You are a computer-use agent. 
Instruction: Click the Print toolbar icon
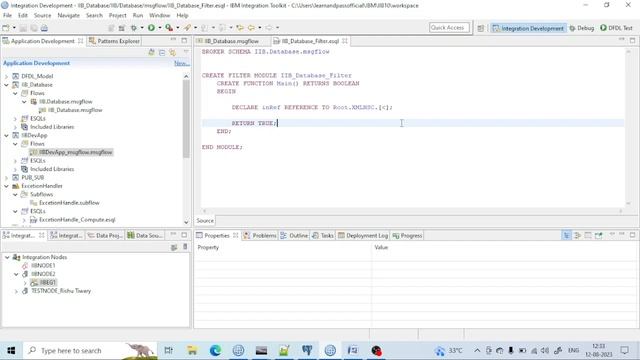coord(44,28)
